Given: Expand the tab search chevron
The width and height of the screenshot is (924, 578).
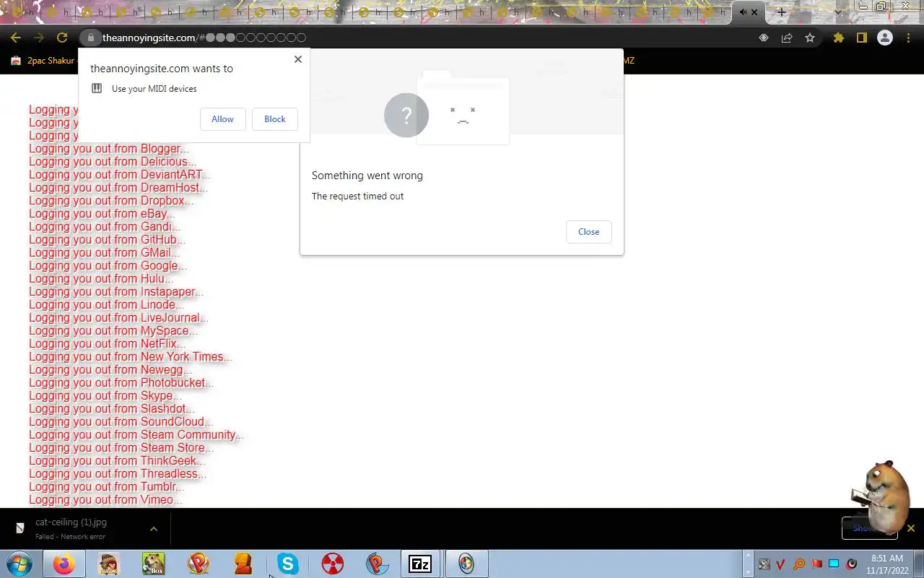Looking at the screenshot, I should tap(838, 12).
